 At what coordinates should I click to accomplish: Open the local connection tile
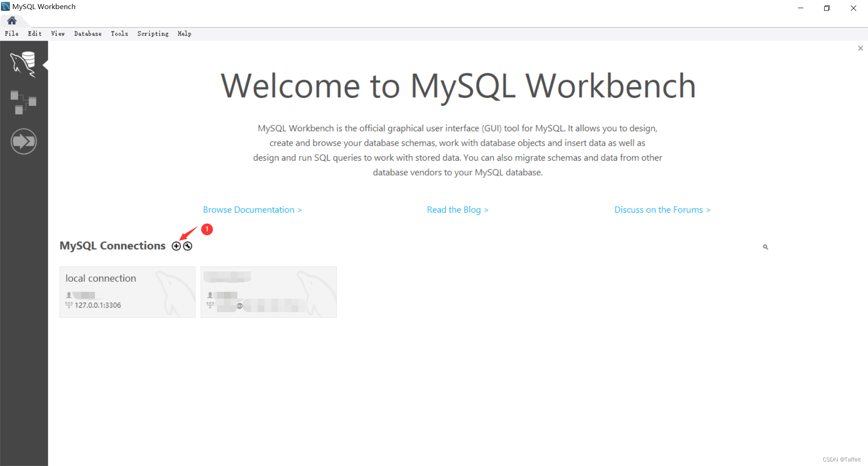[127, 292]
